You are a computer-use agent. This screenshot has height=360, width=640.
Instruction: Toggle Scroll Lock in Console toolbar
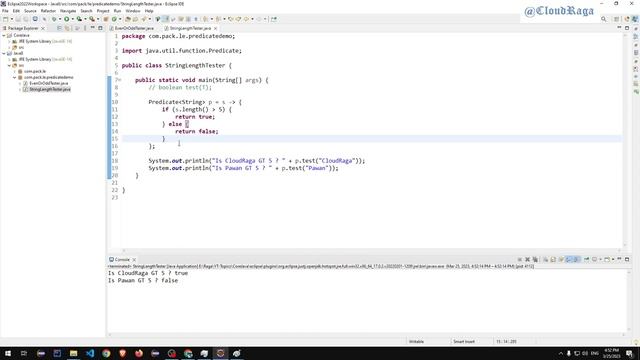pyautogui.click(x=553, y=260)
